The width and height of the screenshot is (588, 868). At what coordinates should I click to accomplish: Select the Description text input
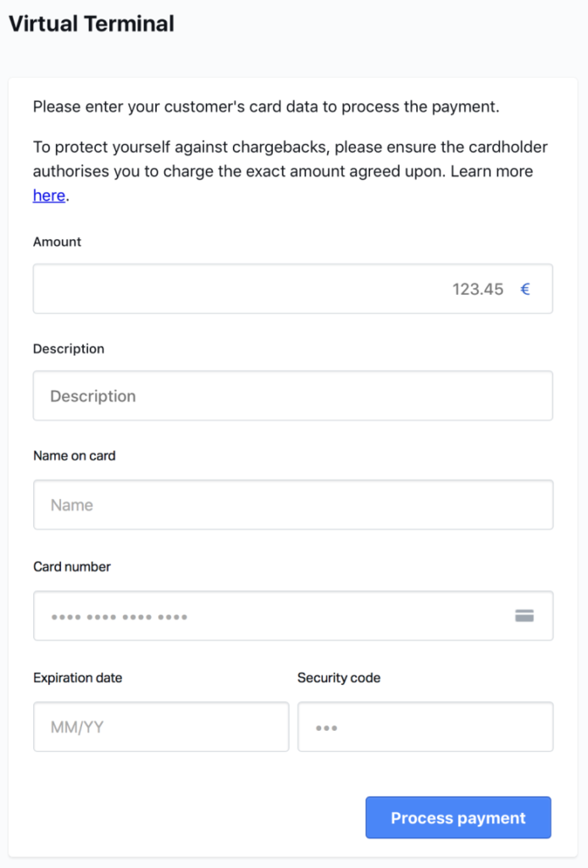pos(292,396)
